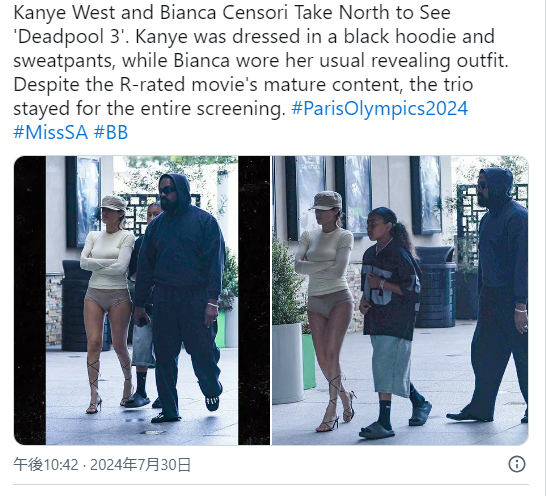The height and width of the screenshot is (496, 546).
Task: Click the hooded man in the left photo
Action: pos(179,296)
